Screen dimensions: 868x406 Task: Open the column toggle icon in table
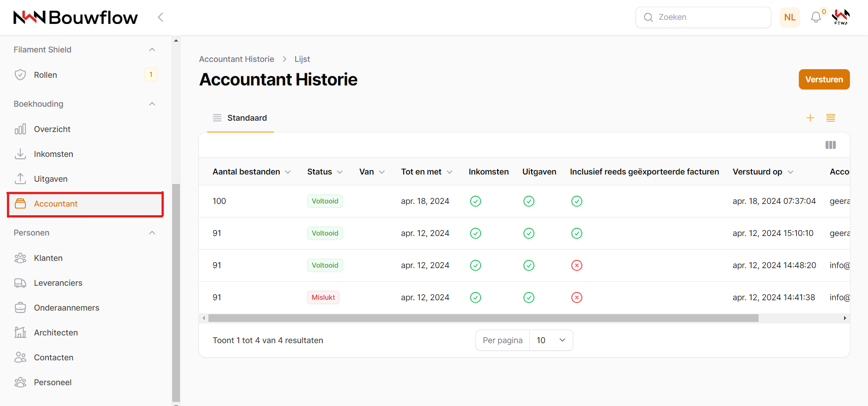coord(830,145)
